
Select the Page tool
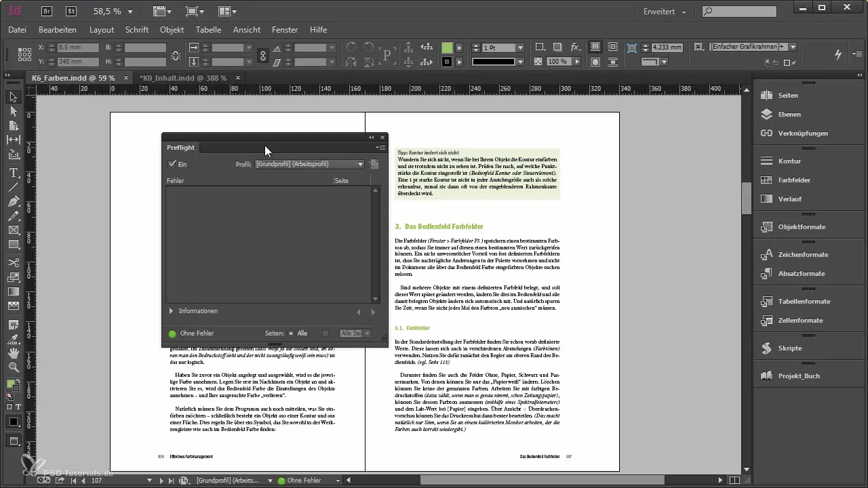coord(14,125)
